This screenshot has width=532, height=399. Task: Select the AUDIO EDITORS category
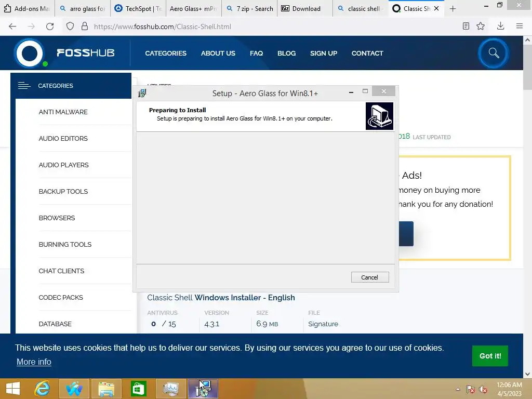point(63,138)
